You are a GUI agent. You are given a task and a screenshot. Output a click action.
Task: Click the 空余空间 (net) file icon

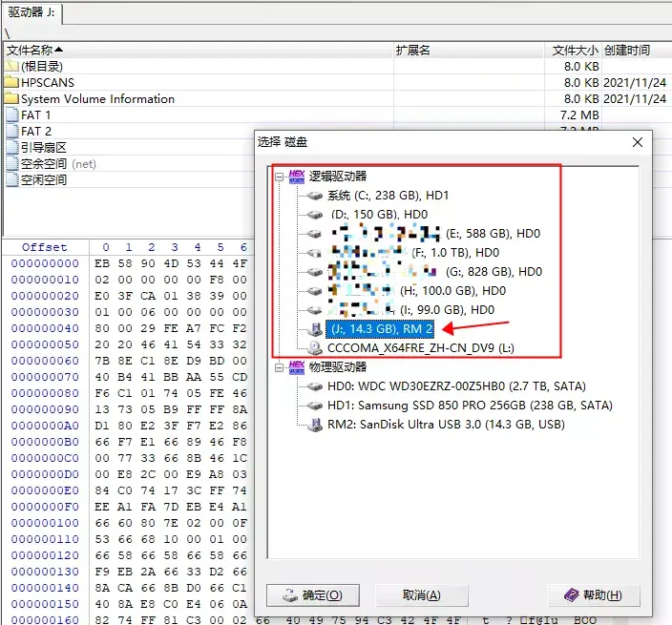click(12, 163)
